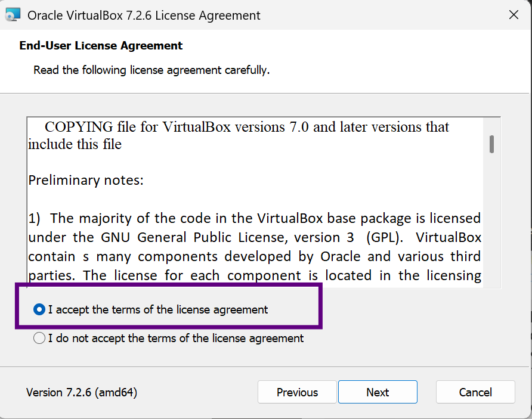Click 'Read the following license agreement carefully' text
The height and width of the screenshot is (419, 532).
tap(151, 70)
